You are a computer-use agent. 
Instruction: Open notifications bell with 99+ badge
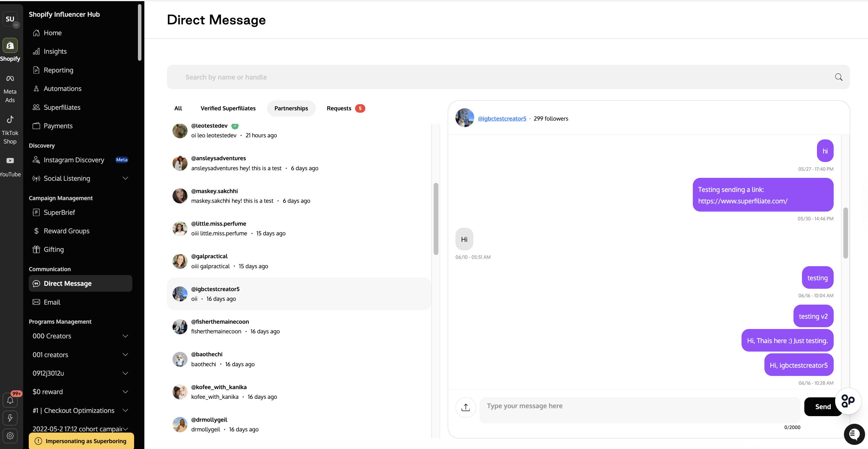10,400
